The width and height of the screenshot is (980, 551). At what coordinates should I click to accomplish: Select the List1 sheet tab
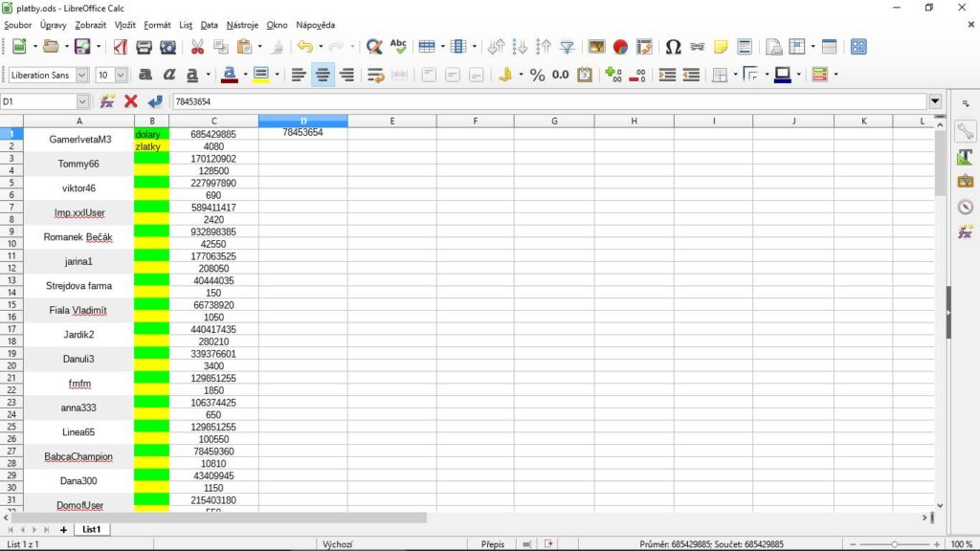click(x=92, y=529)
